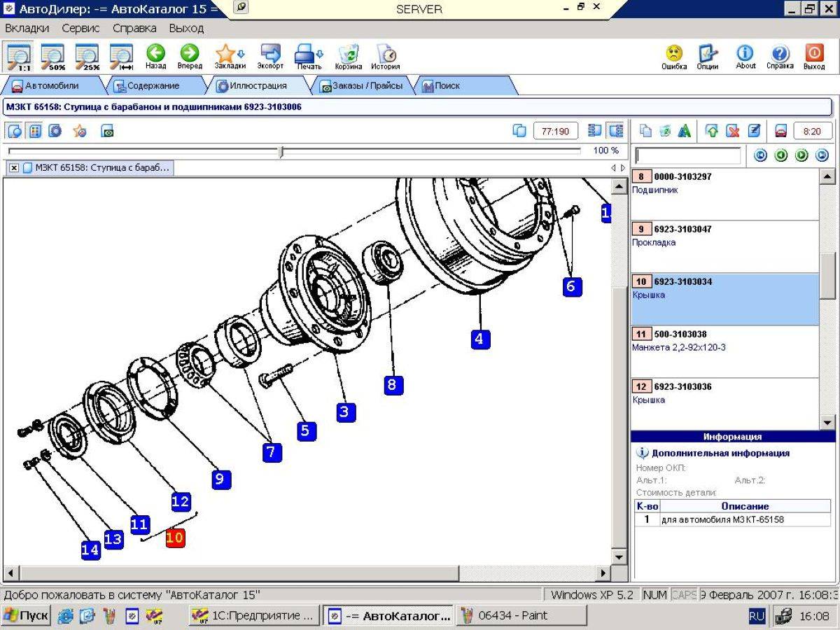840x630 pixels.
Task: Select the Иллюстрация tab
Action: (258, 86)
